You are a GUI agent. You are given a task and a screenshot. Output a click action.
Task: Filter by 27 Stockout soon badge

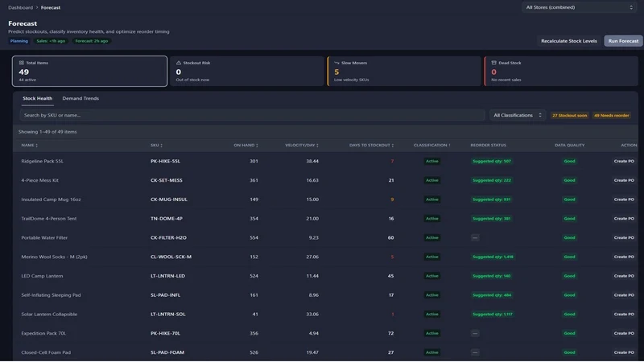(x=569, y=115)
